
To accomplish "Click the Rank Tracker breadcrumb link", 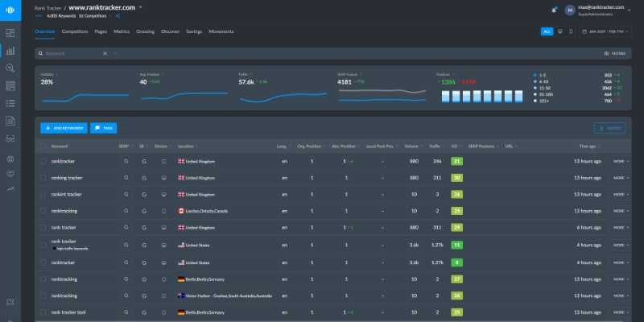I will [48, 8].
